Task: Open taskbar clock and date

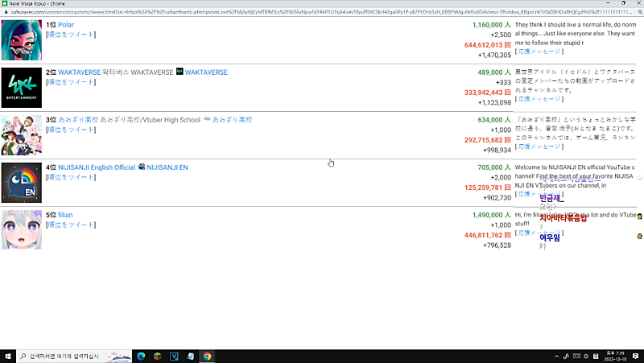Action: coord(615,356)
